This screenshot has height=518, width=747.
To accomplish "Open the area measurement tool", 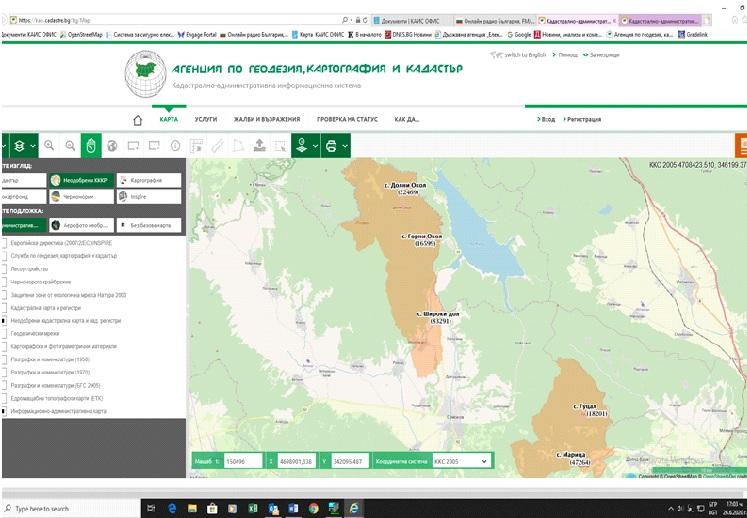I will click(x=196, y=146).
